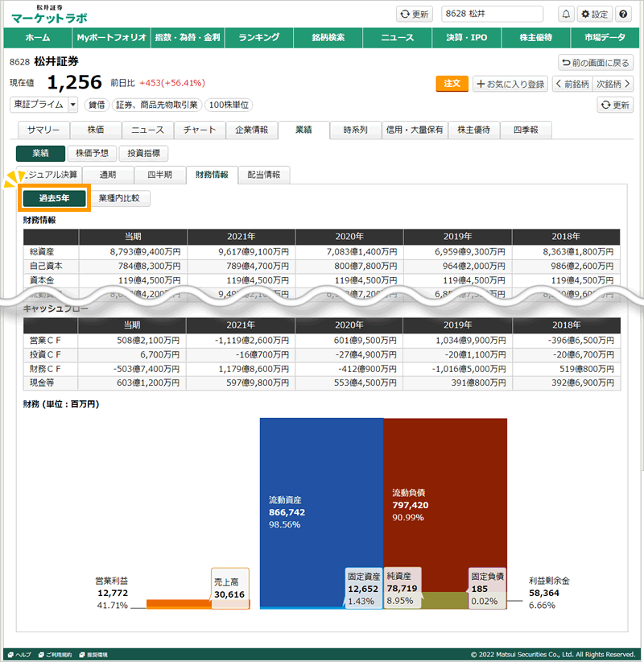Switch to the 時系列 tab
Viewport: 644px width, 662px height.
(356, 130)
